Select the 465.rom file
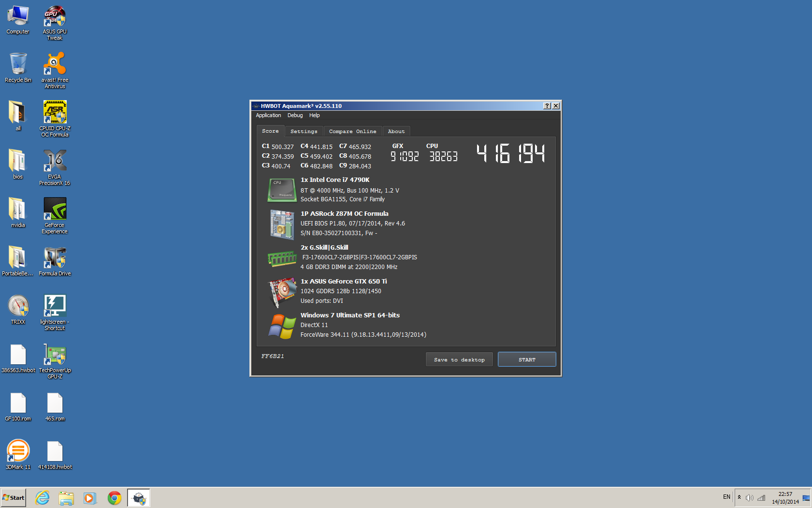This screenshot has width=812, height=508. tap(55, 407)
